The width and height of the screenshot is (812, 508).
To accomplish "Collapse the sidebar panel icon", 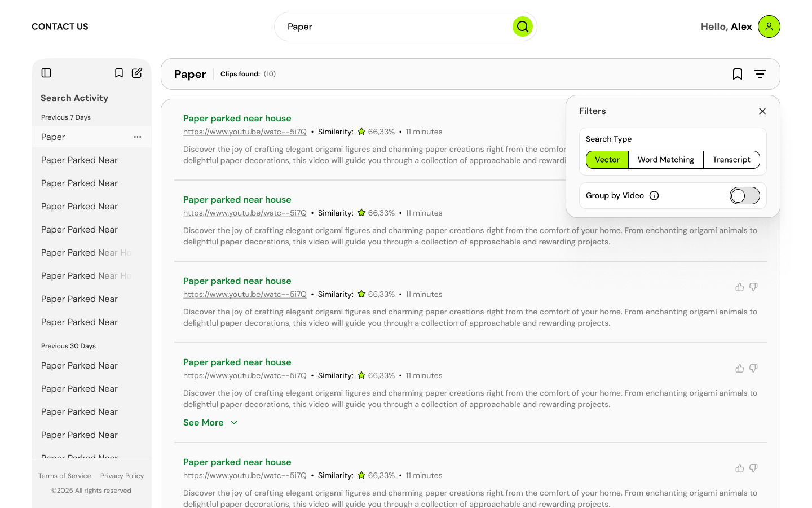I will 46,73.
